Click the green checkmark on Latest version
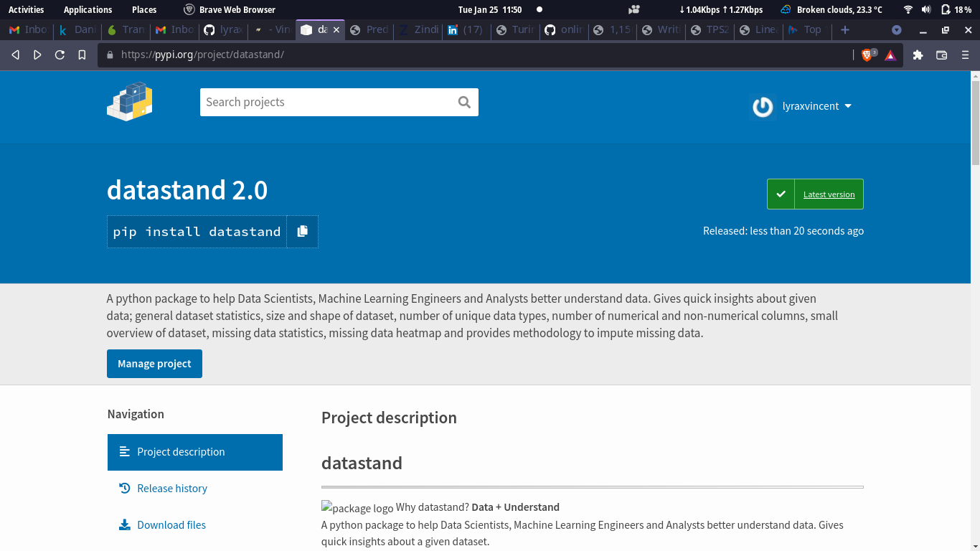The width and height of the screenshot is (980, 551). tap(781, 194)
